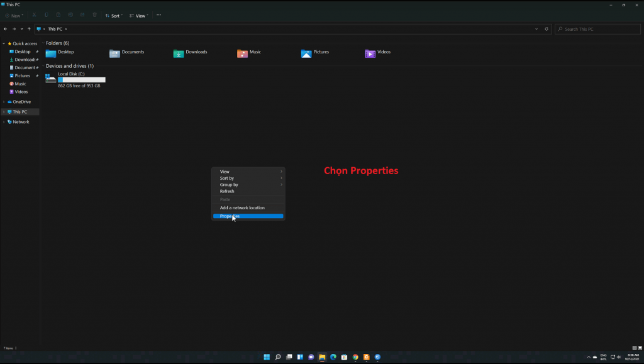Collapse the Quick access section
This screenshot has width=644, height=364.
(x=4, y=43)
